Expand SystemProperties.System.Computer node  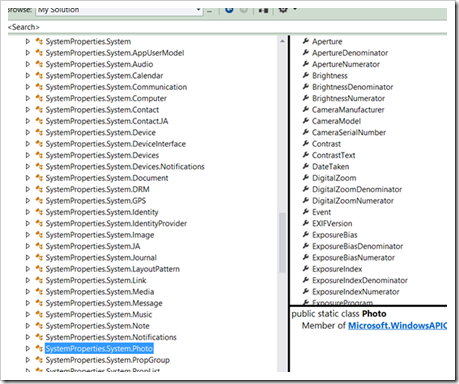click(x=28, y=98)
